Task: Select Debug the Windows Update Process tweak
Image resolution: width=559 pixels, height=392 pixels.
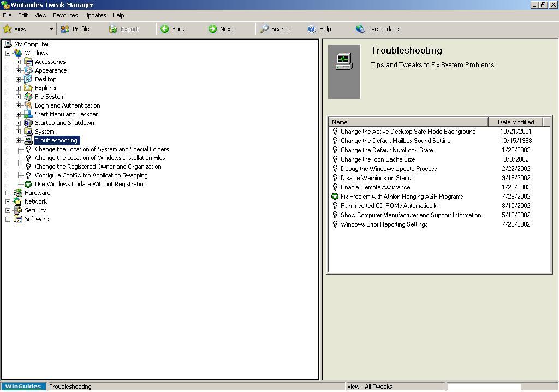Action: pyautogui.click(x=389, y=169)
